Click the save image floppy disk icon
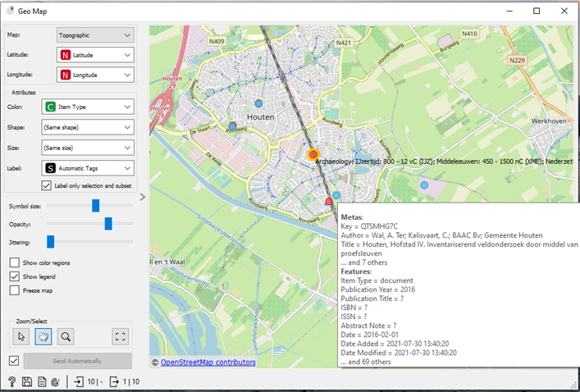The height and width of the screenshot is (392, 580). pyautogui.click(x=27, y=381)
